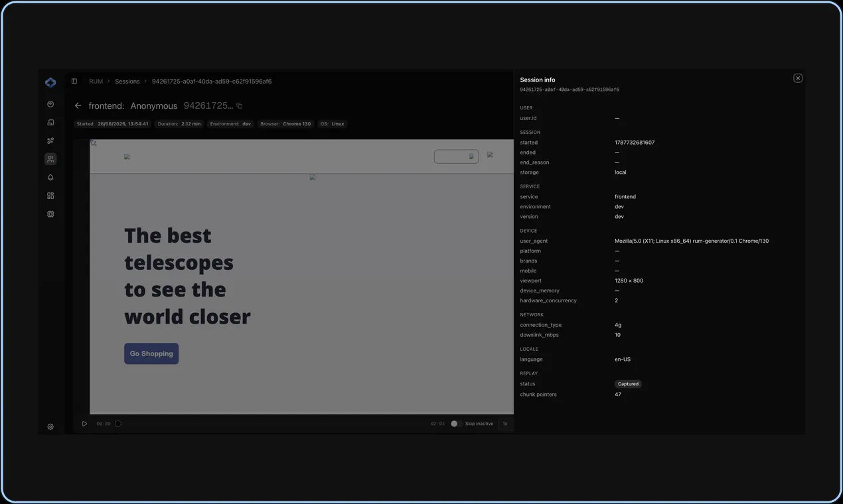The image size is (843, 504).
Task: Click the 02:04 total time label
Action: click(437, 424)
